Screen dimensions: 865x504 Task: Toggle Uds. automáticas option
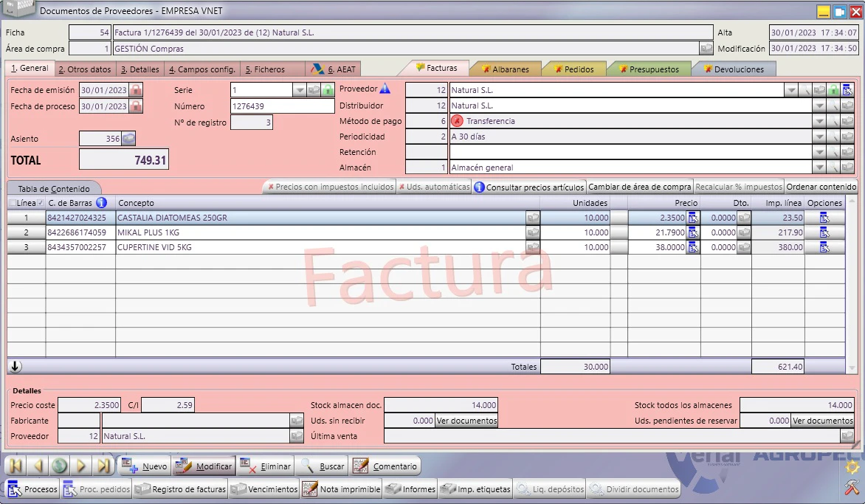tap(434, 187)
